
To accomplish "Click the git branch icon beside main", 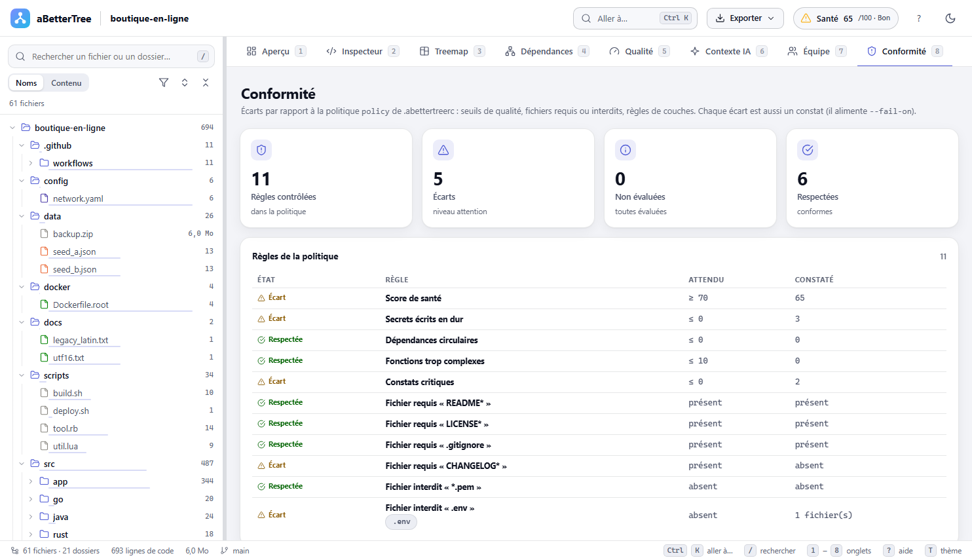I will tap(225, 551).
